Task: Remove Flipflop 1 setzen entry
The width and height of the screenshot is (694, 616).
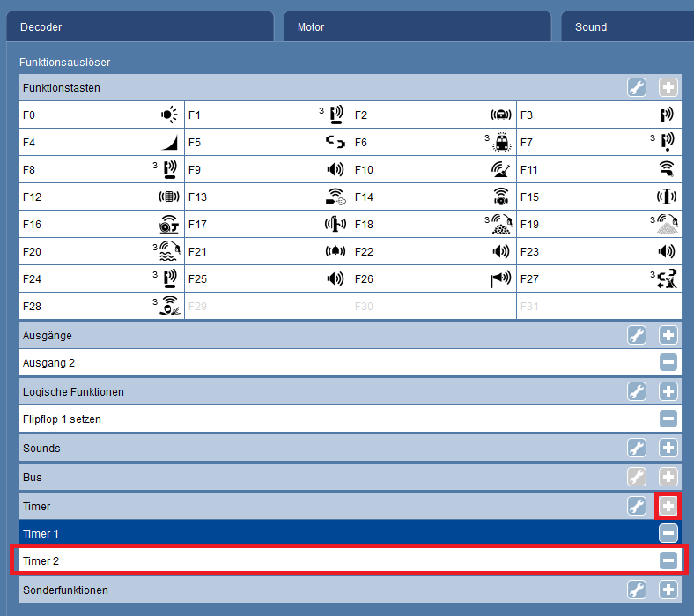Action: click(668, 419)
